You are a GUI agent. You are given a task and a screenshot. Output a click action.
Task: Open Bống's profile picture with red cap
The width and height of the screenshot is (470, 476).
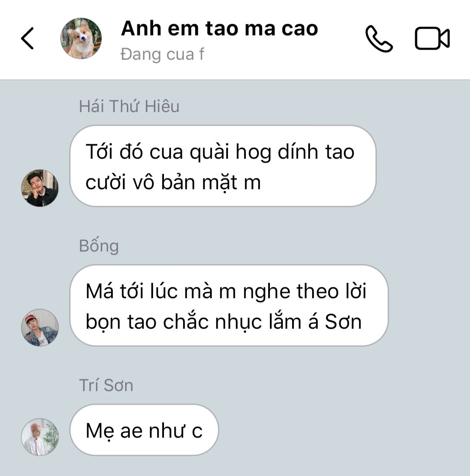pyautogui.click(x=40, y=327)
